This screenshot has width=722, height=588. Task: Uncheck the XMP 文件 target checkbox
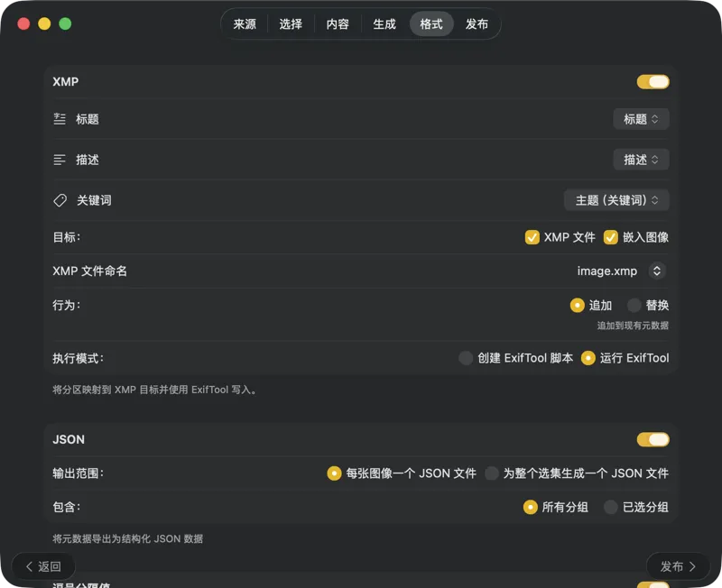[x=532, y=237]
